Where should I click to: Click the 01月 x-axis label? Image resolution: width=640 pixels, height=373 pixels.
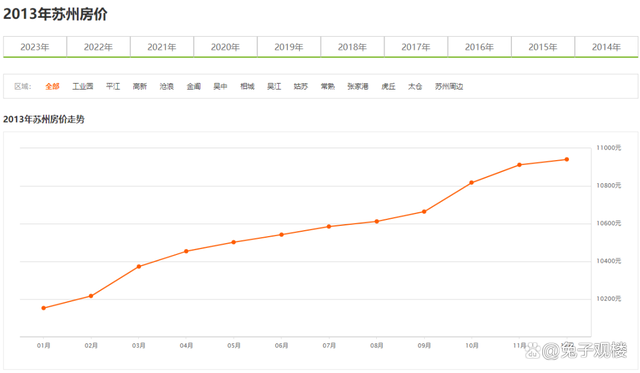44,346
